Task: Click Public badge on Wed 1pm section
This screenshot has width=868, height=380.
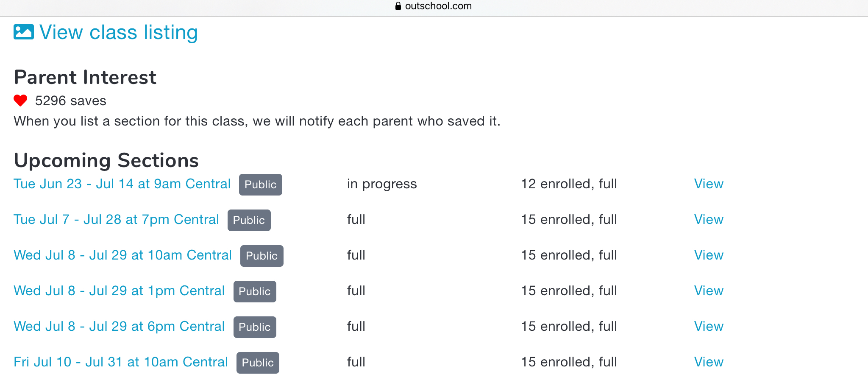Action: point(254,292)
